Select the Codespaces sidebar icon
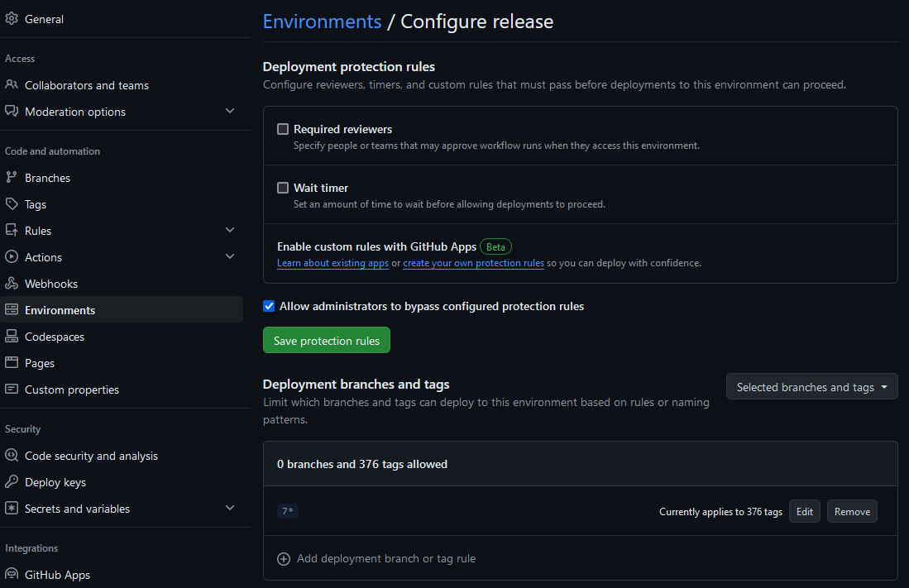Viewport: 909px width, 588px height. (x=12, y=336)
